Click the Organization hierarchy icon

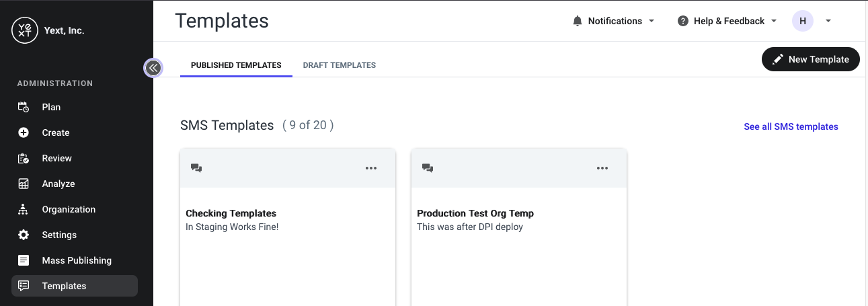(24, 209)
